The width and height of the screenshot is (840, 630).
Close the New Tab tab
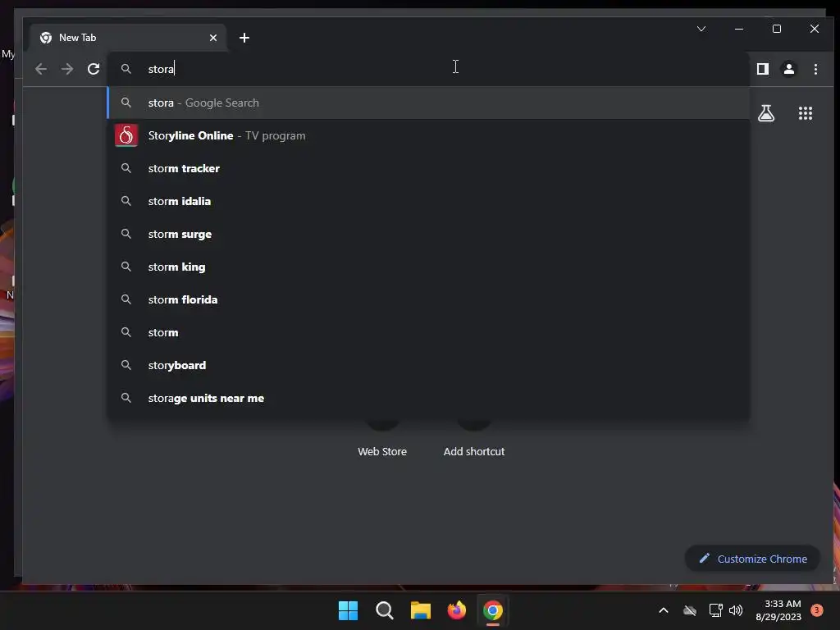213,38
